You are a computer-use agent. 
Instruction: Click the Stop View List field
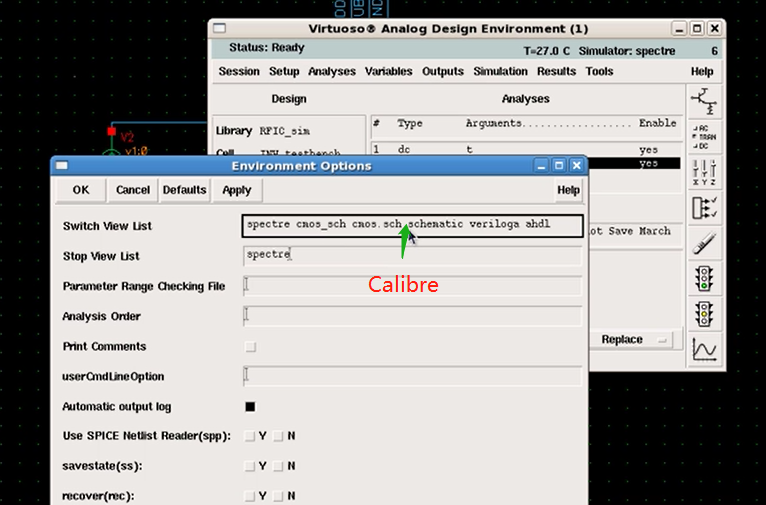[x=412, y=256]
